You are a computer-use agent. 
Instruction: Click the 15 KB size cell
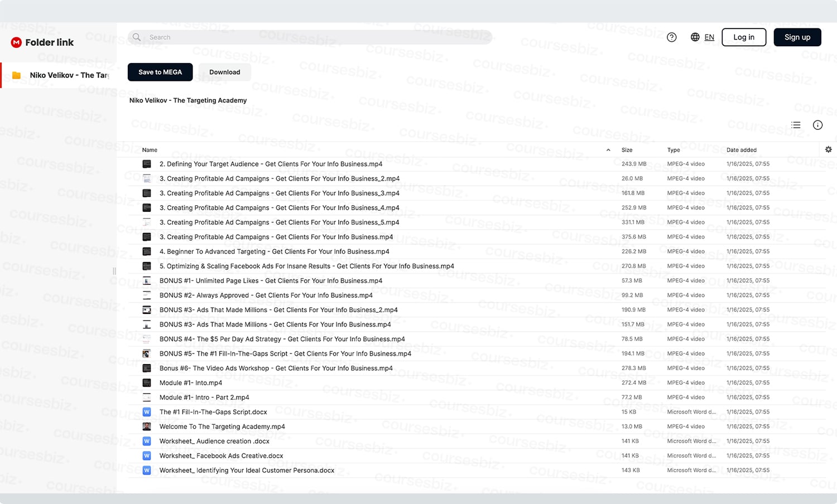629,412
